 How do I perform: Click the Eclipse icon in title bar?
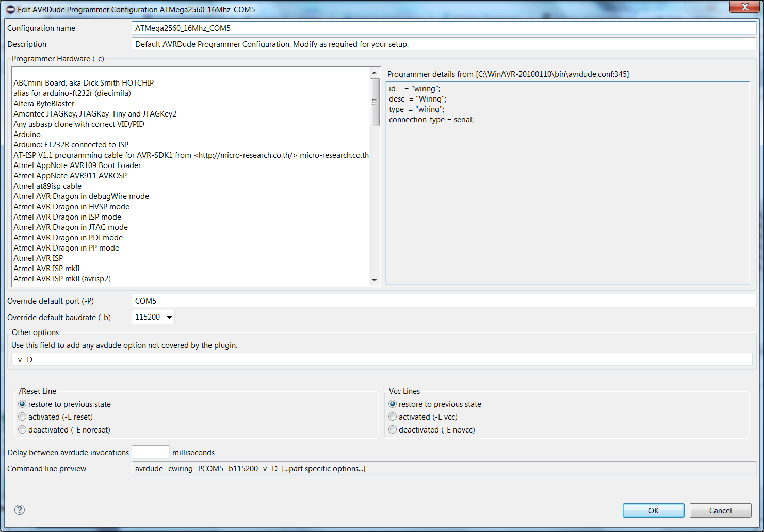pyautogui.click(x=10, y=9)
